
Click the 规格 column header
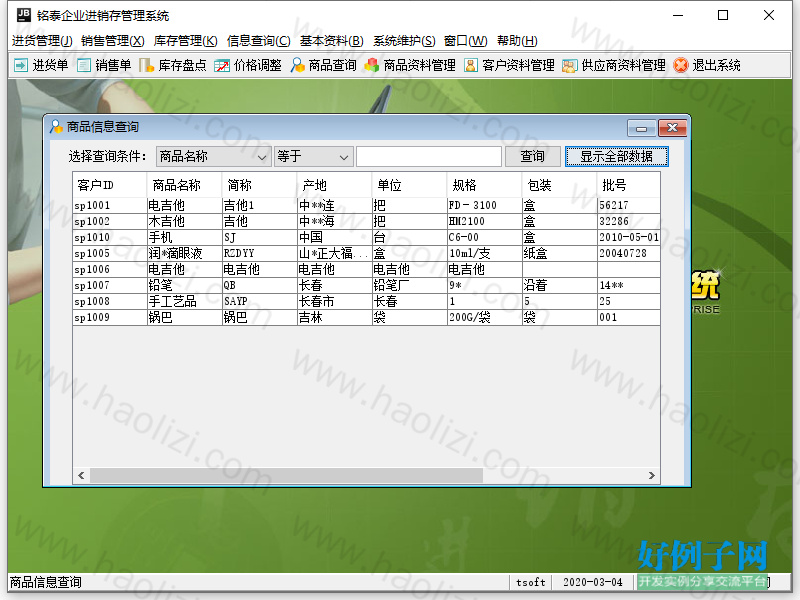(485, 185)
